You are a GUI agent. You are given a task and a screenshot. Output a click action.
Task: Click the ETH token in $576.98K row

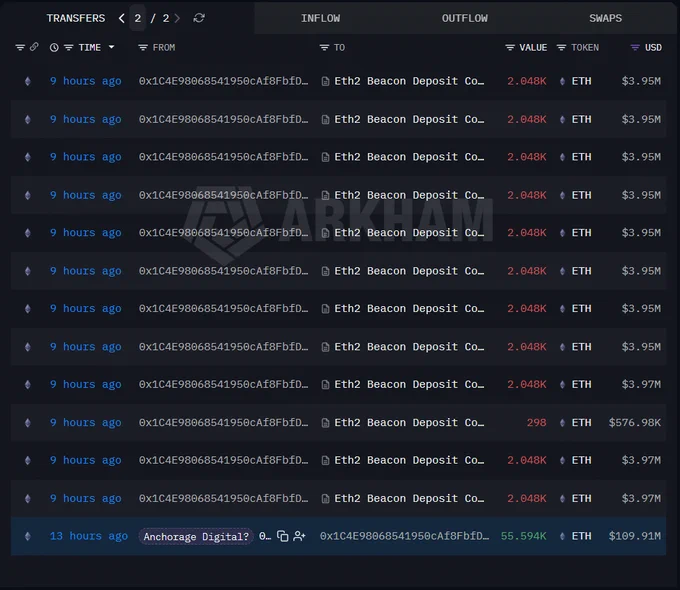click(581, 423)
